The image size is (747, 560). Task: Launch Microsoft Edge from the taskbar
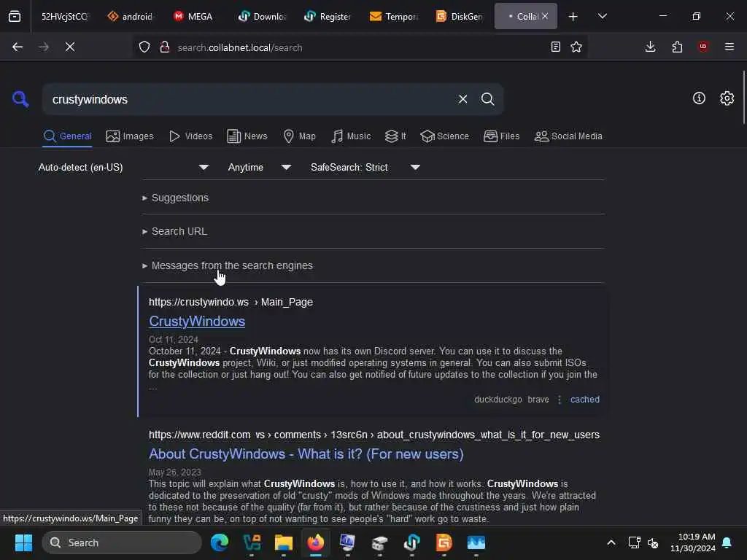pyautogui.click(x=220, y=542)
